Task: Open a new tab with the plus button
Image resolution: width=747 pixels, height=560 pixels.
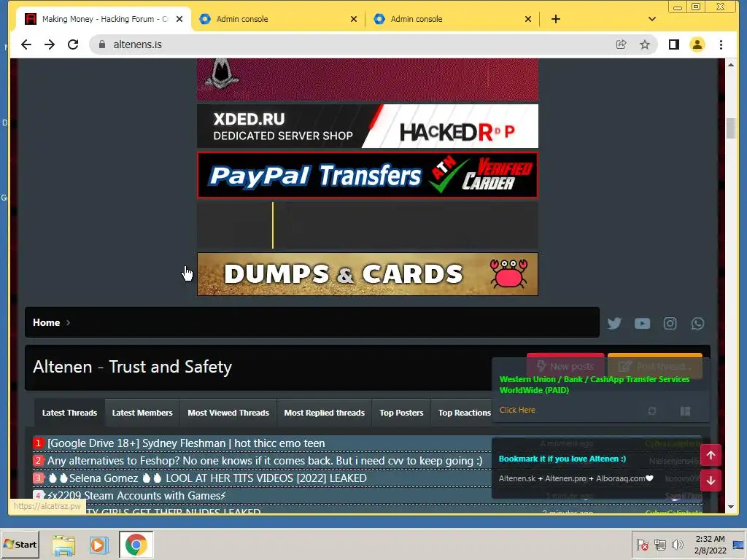Action: [555, 19]
